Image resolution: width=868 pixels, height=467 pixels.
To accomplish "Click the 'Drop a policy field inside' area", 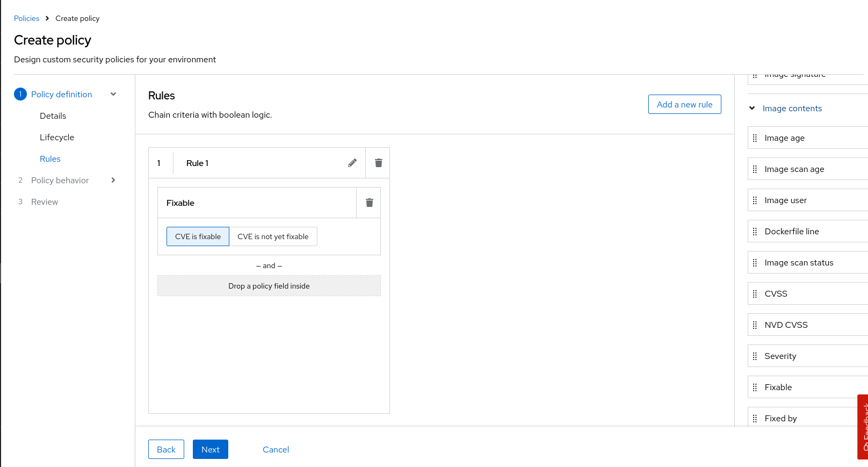I will pyautogui.click(x=269, y=286).
